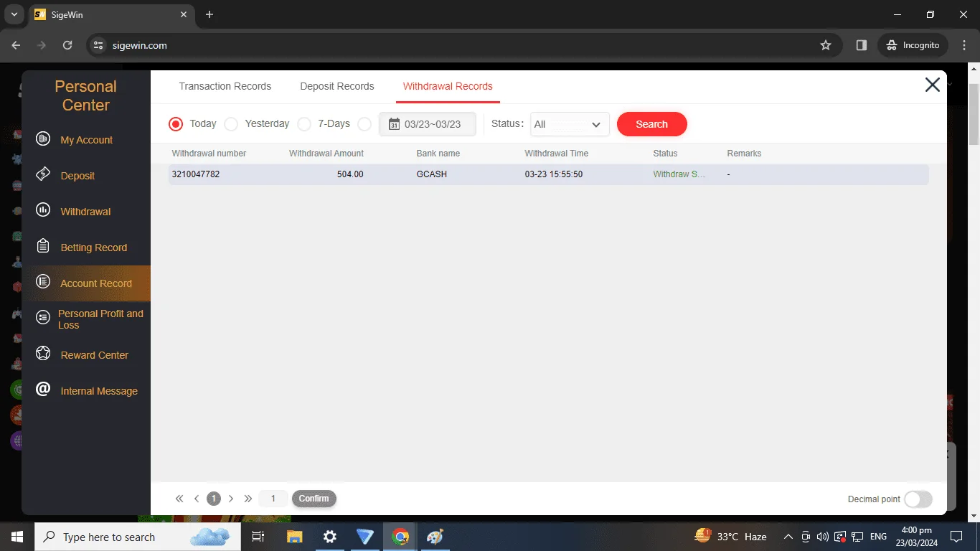Click the Chrome taskbar icon

tap(400, 537)
